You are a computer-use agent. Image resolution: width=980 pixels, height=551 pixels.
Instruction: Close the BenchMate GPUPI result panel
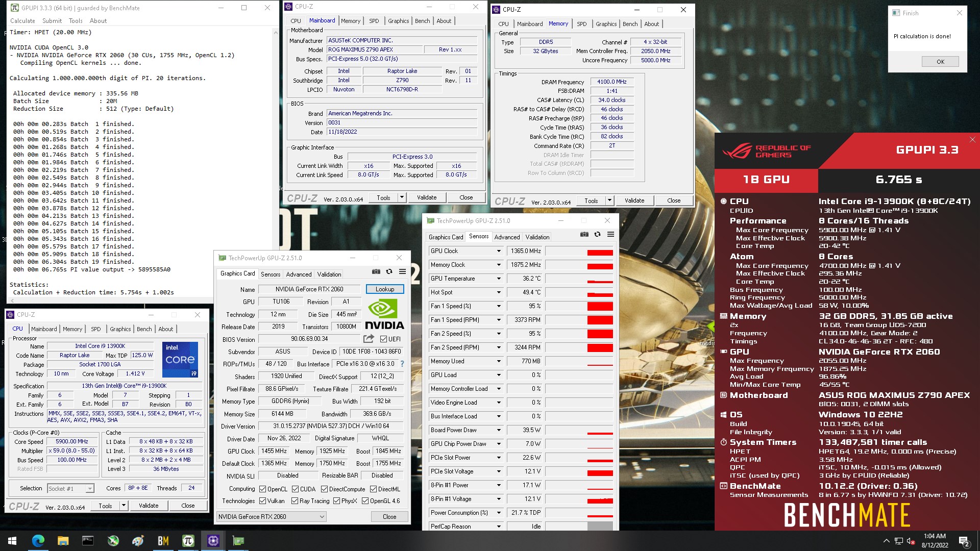click(972, 140)
